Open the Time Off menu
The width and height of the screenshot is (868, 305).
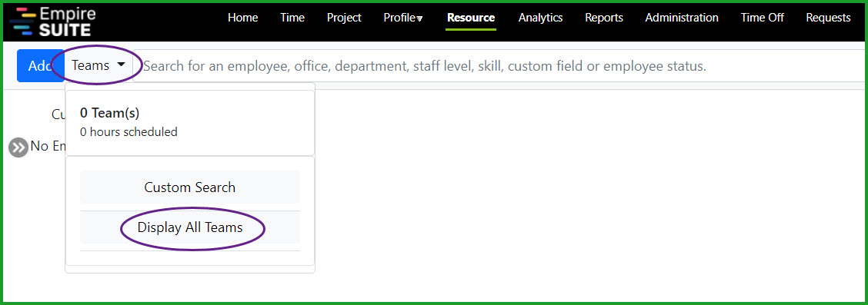[x=763, y=18]
